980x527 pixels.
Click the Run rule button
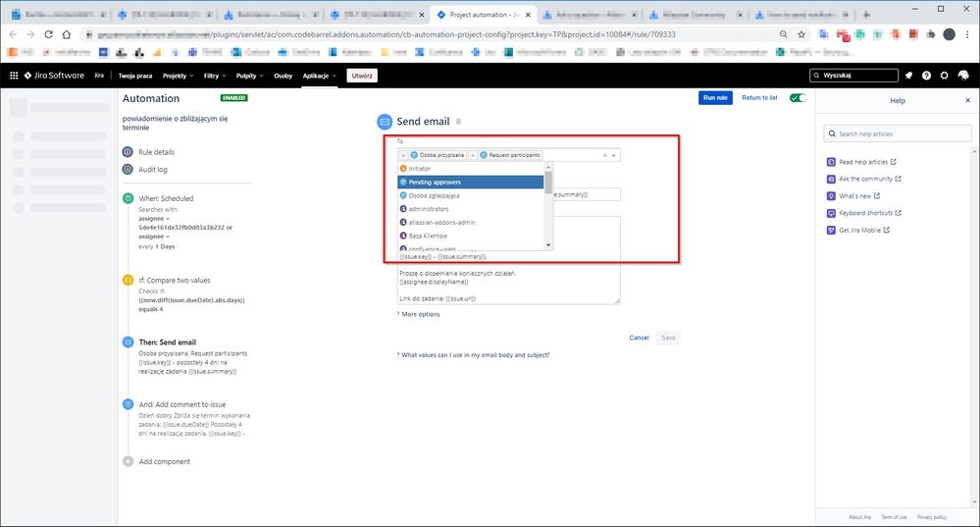coord(715,97)
